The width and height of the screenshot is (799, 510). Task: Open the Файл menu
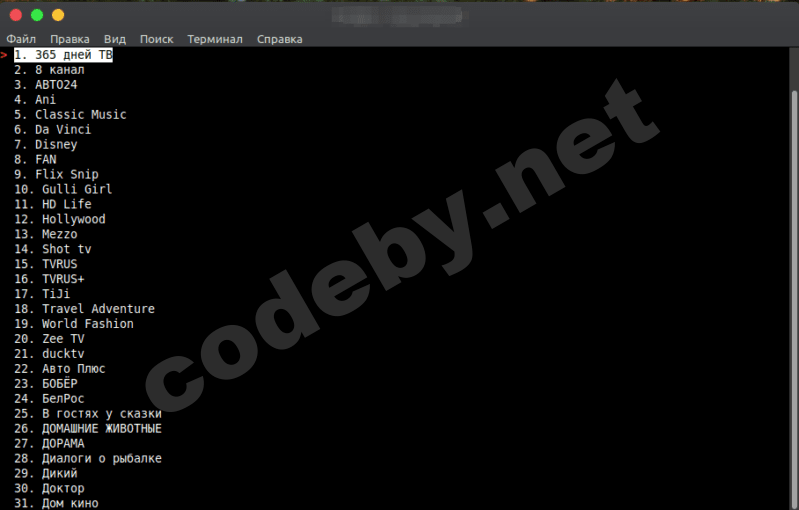[21, 39]
